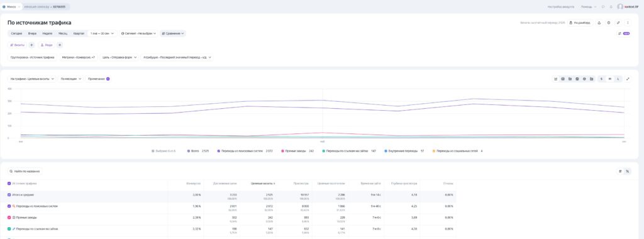The image size is (644, 239).
Task: Set chart size to M
Action: pyautogui.click(x=610, y=79)
